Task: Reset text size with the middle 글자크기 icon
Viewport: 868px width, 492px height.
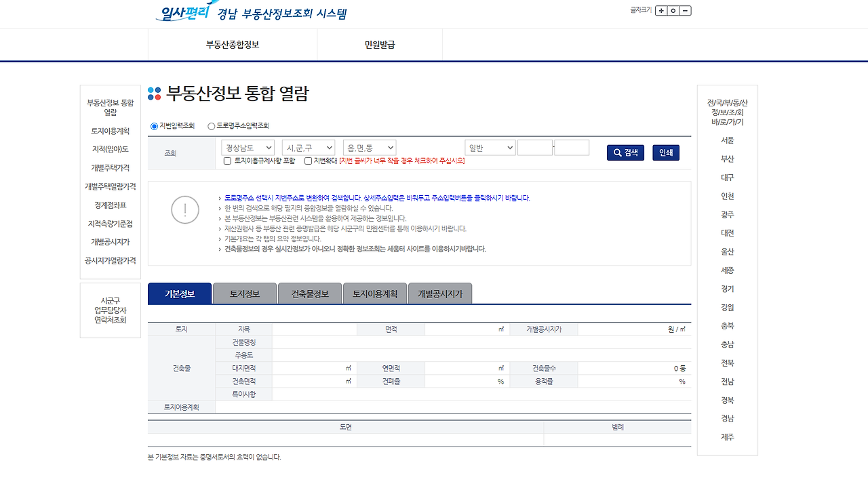Action: (672, 10)
